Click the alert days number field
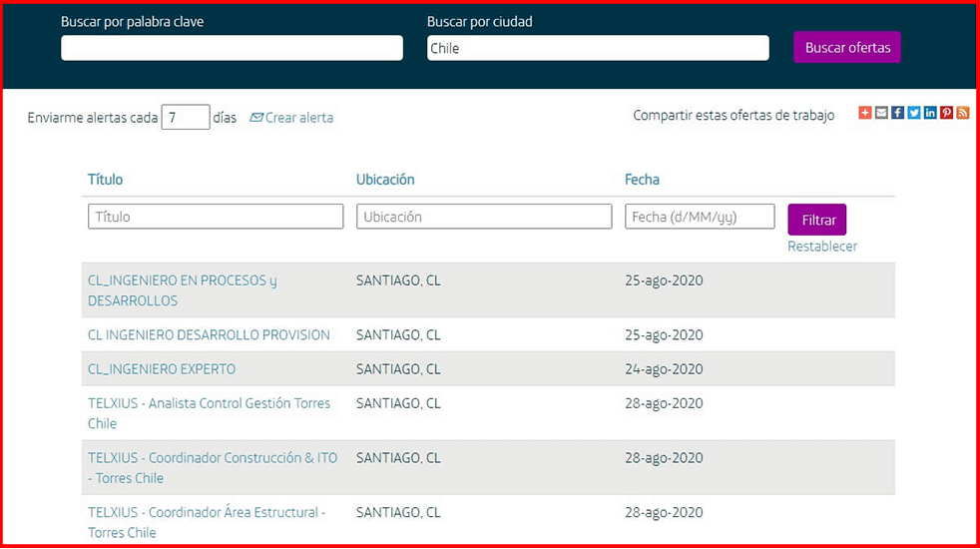Screen dimensions: 980x549 [186, 117]
